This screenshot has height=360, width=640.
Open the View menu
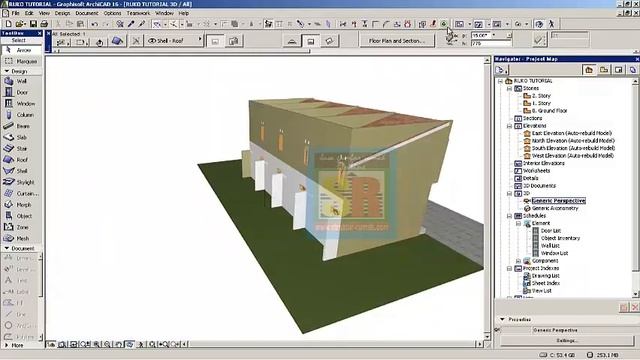click(44, 13)
